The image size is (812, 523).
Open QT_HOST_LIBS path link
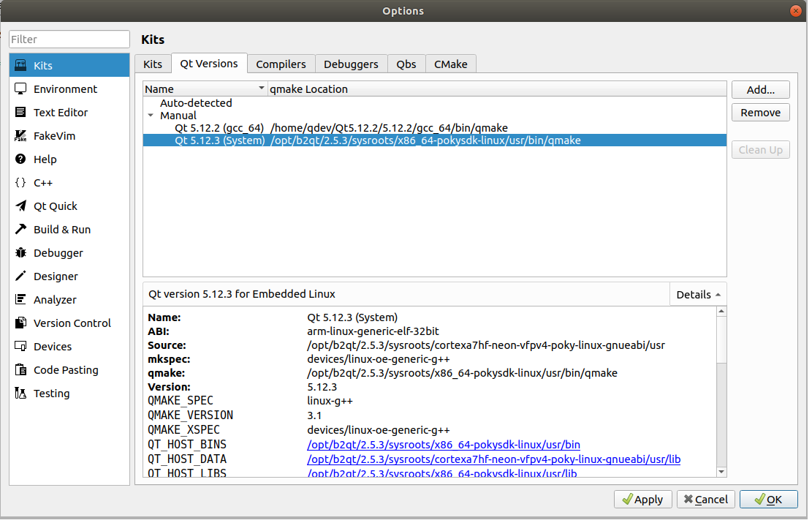(x=441, y=473)
